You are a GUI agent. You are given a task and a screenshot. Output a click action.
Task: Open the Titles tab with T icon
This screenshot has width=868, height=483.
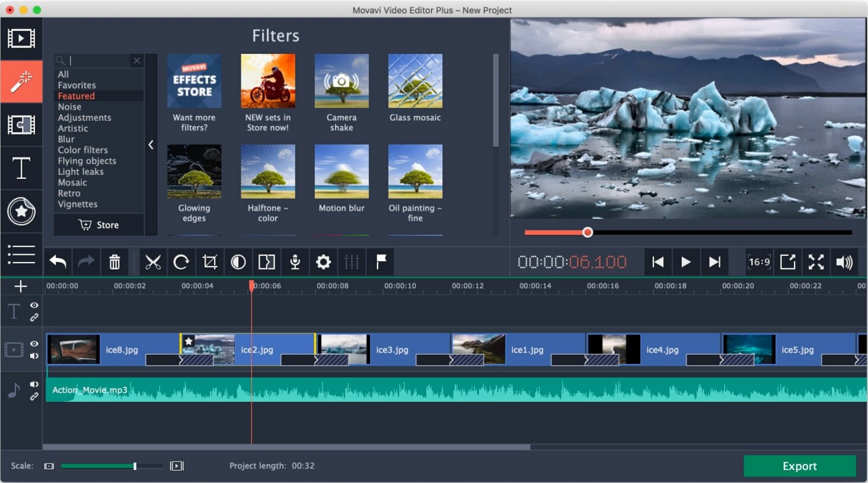click(21, 168)
